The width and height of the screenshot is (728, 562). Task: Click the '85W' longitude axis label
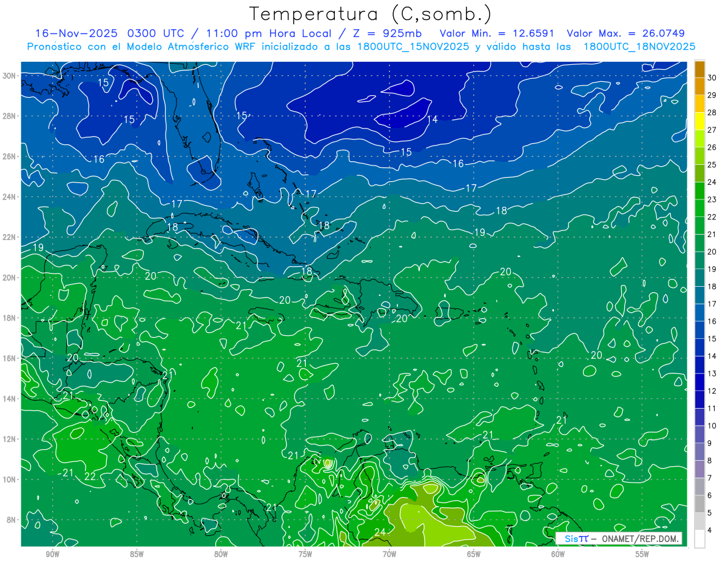(x=136, y=554)
